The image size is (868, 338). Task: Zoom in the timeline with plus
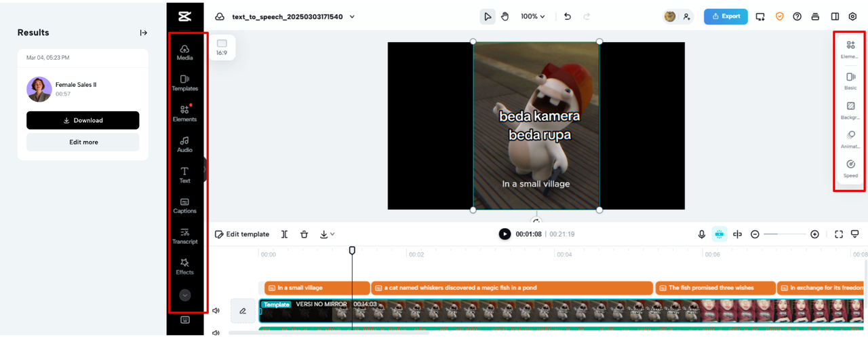(x=814, y=234)
